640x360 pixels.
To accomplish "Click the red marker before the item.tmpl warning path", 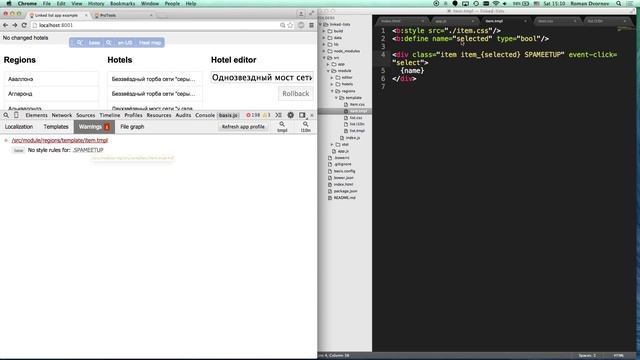I will coord(6,140).
